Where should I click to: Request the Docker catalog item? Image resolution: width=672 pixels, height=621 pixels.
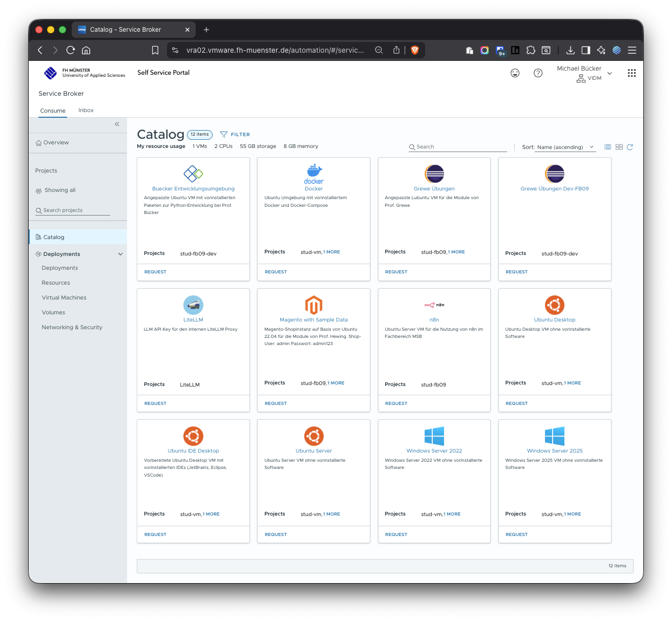276,272
